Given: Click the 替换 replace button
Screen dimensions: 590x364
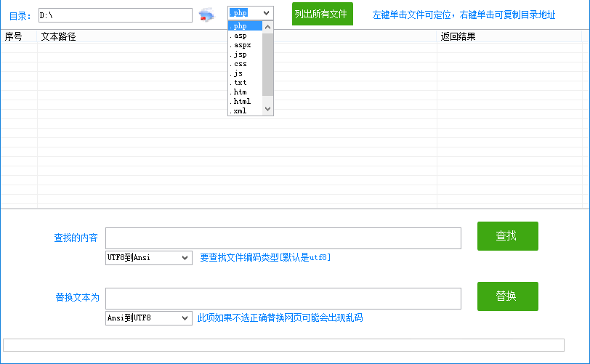Looking at the screenshot, I should tap(508, 296).
